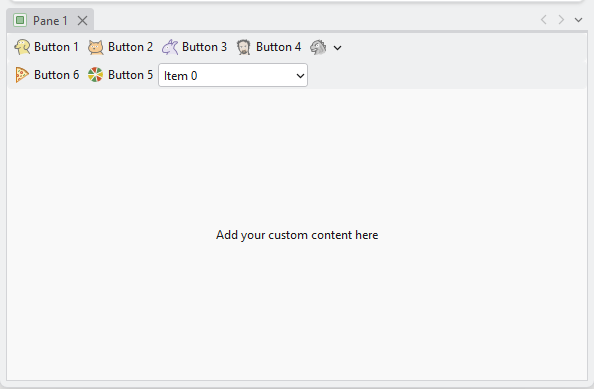Click the pizza slice icon for Button 6
Viewport: 594px width, 389px height.
click(x=22, y=75)
